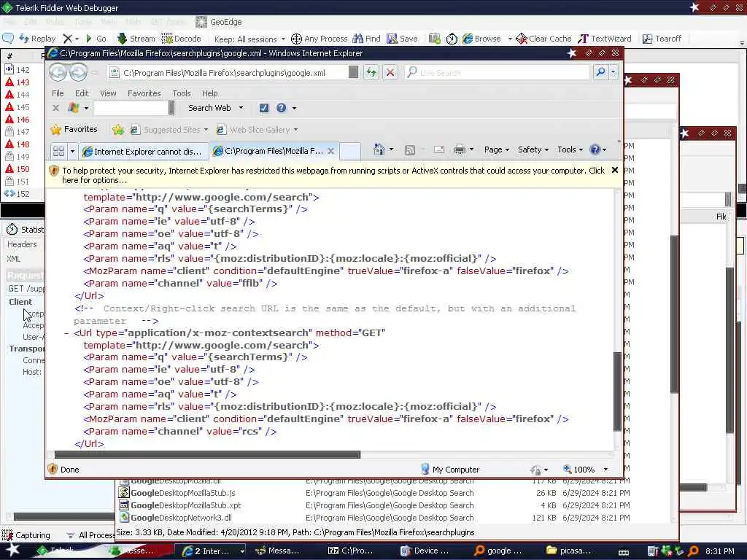This screenshot has width=747, height=560.
Task: Click the Favorites star button
Action: pyautogui.click(x=74, y=129)
